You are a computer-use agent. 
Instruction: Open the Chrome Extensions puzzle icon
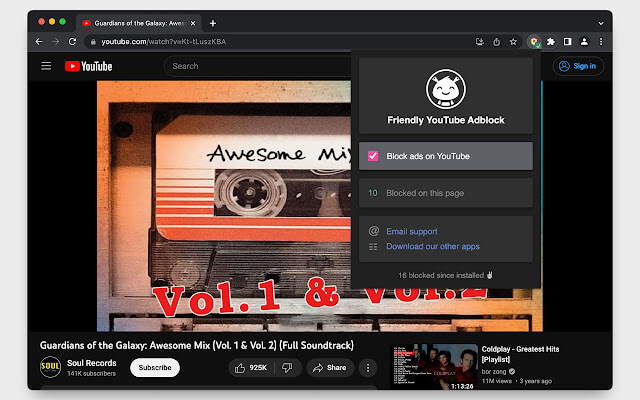coord(551,42)
